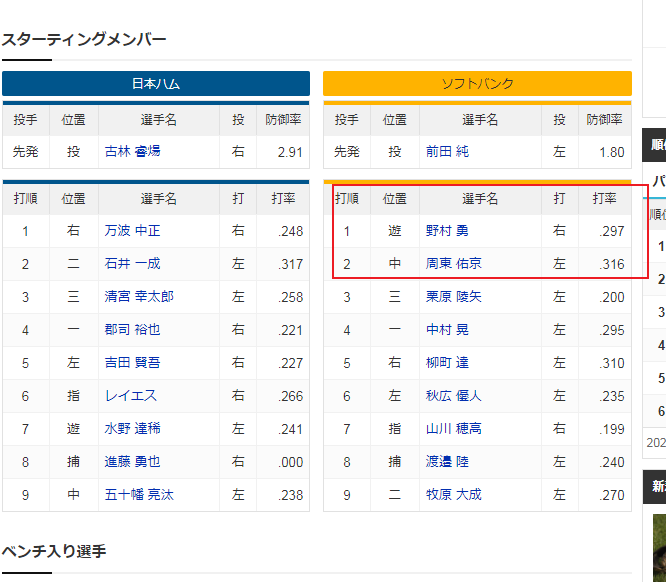Select batting average .310

pyautogui.click(x=612, y=363)
